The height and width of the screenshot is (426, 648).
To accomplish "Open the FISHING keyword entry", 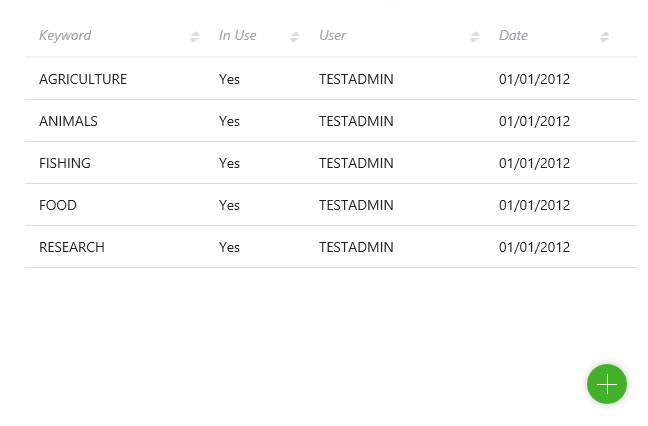I will (65, 163).
